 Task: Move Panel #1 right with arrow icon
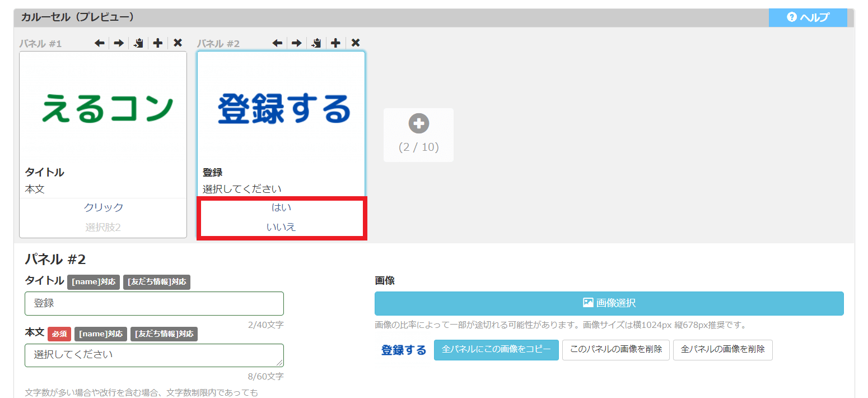click(x=119, y=43)
